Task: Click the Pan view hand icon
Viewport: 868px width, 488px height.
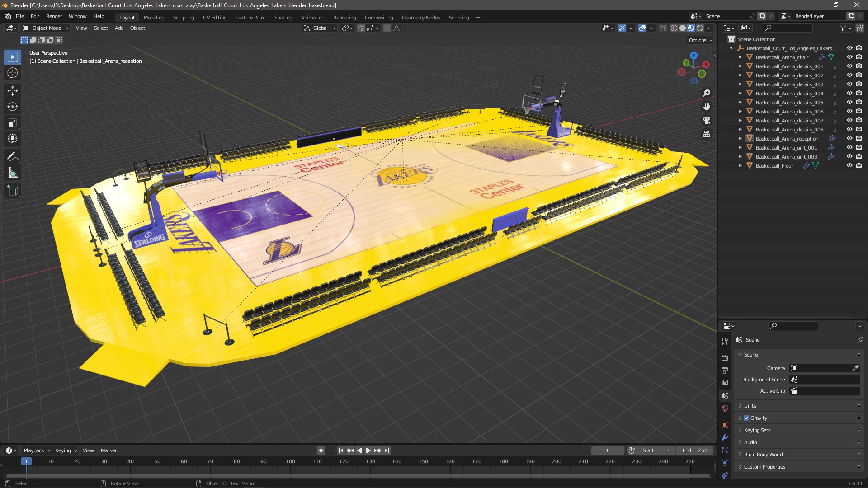Action: click(707, 107)
